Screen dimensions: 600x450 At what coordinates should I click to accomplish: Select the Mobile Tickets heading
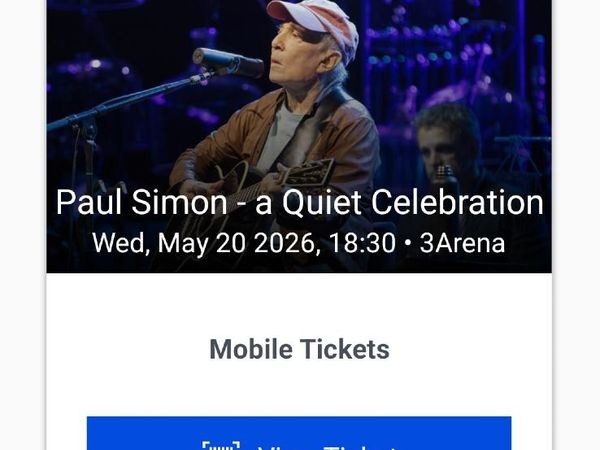(299, 349)
